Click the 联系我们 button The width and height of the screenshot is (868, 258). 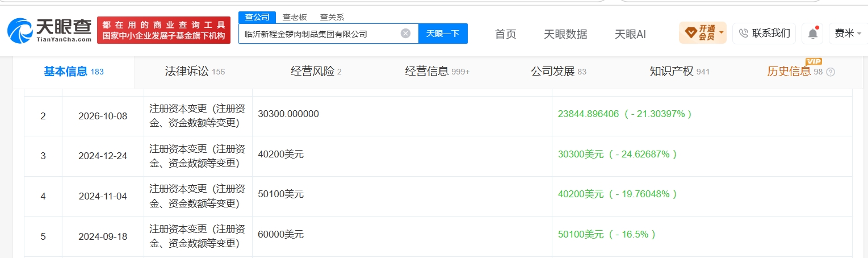(764, 34)
